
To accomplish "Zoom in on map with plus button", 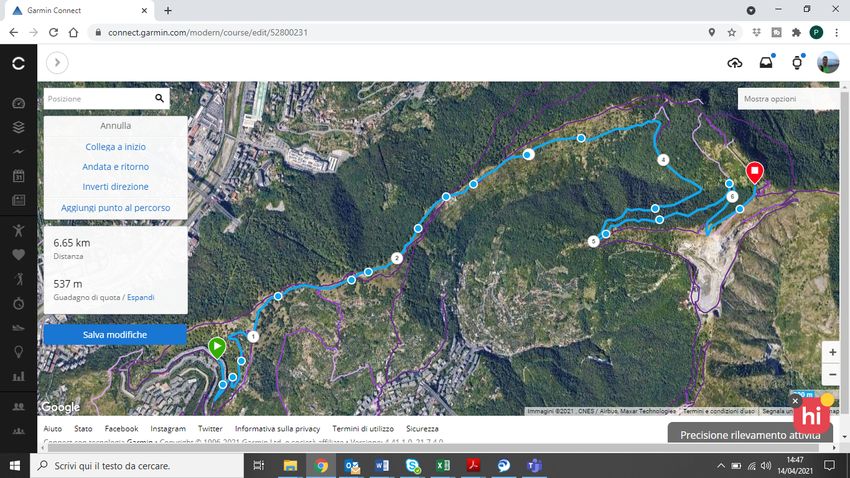I will pyautogui.click(x=832, y=352).
